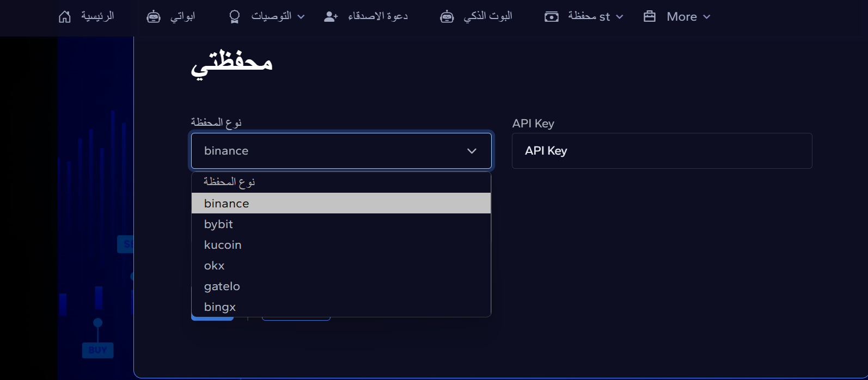Viewport: 868px width, 380px height.
Task: Select bybit from wallet type list
Action: tap(341, 224)
